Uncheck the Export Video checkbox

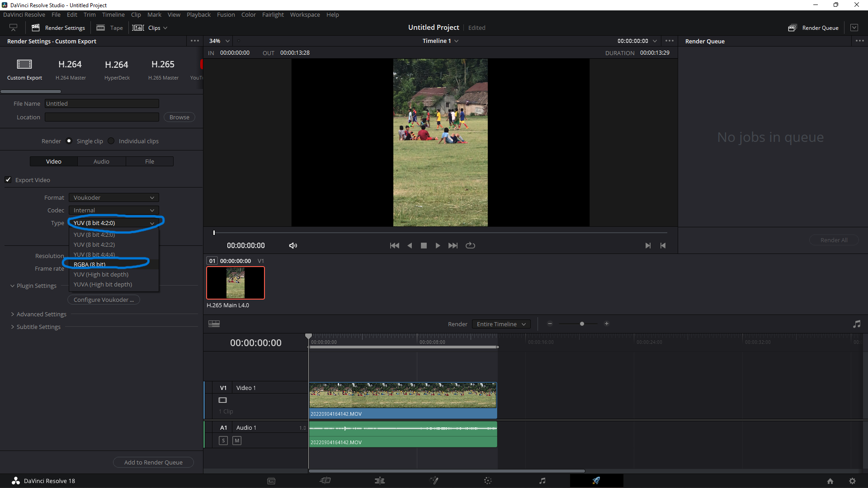8,180
